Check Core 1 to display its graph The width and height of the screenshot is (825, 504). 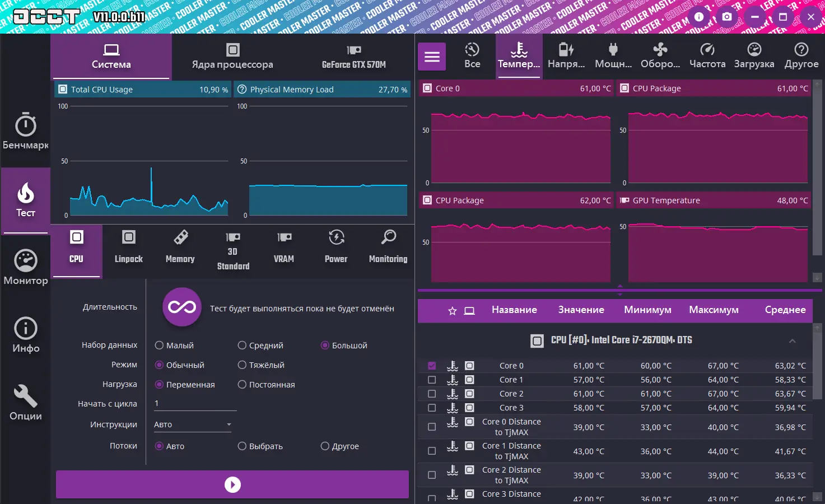click(431, 379)
